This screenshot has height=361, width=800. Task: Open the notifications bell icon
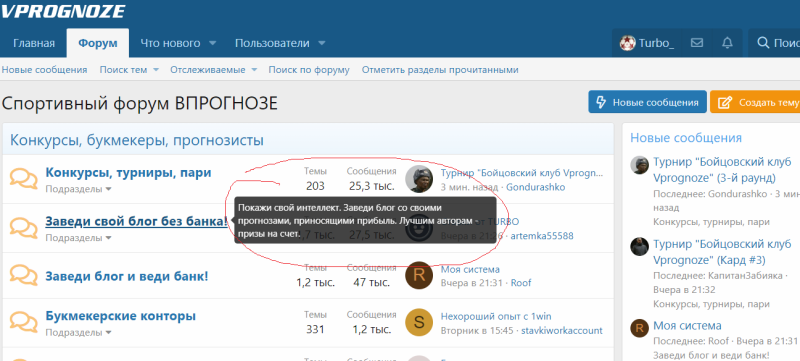(727, 43)
